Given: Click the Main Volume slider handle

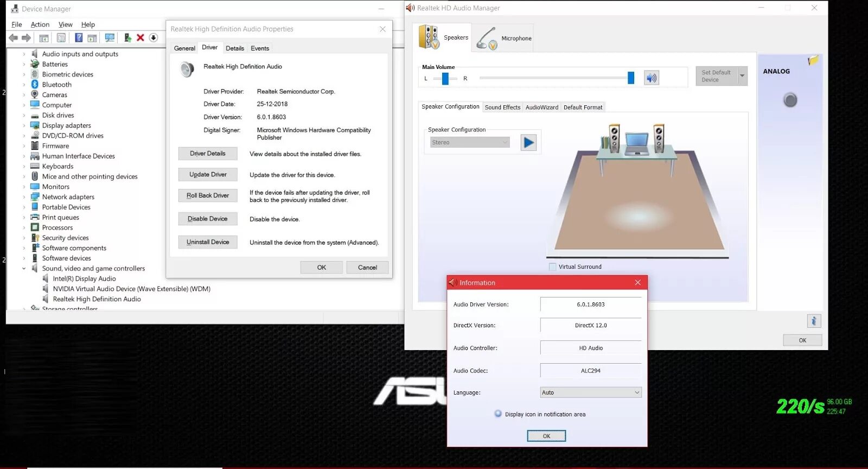Looking at the screenshot, I should [631, 78].
